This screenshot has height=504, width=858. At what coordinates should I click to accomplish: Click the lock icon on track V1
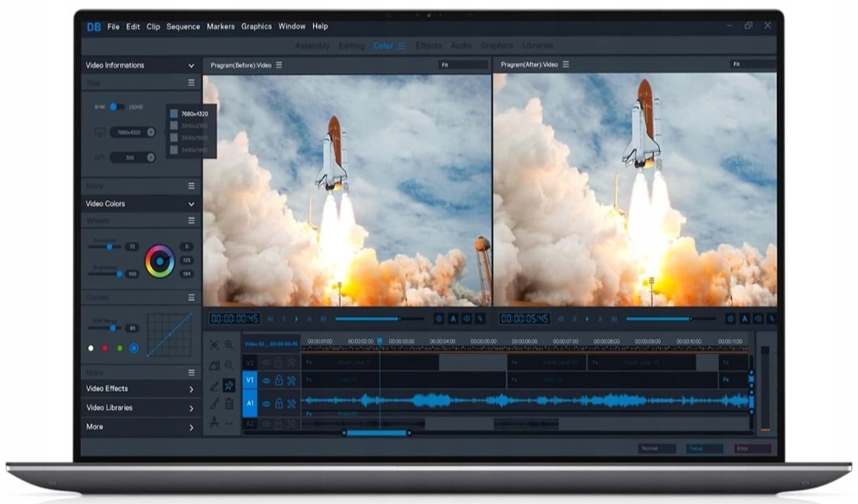coord(279,381)
